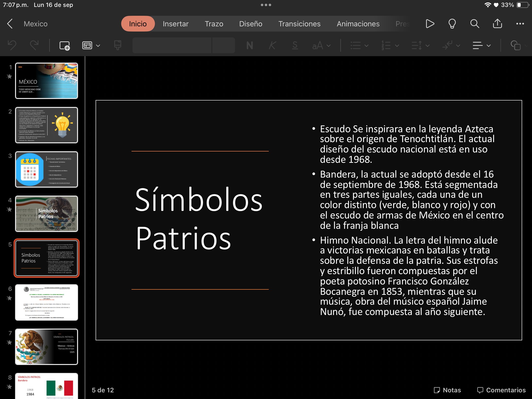Open the lightbulb Tell Me icon
This screenshot has height=399, width=532.
coord(452,24)
